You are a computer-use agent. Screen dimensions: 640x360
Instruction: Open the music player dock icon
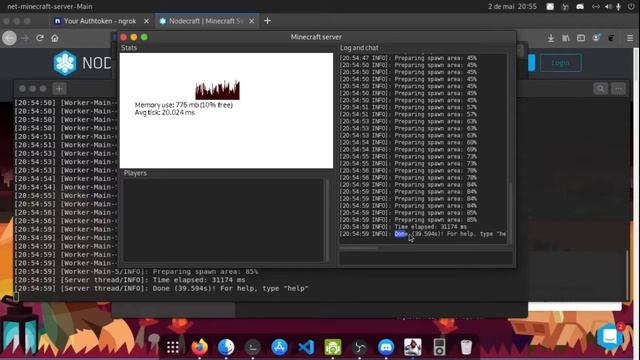439,347
